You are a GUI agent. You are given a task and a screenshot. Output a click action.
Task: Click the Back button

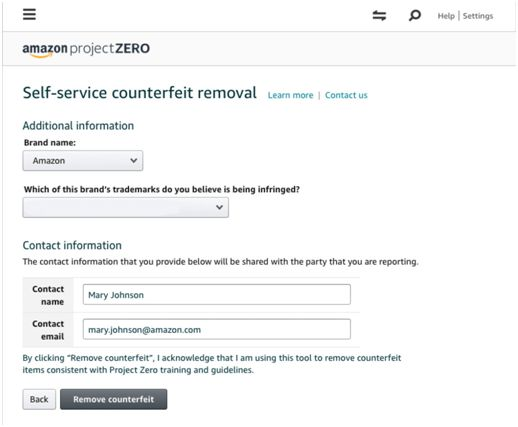point(39,399)
